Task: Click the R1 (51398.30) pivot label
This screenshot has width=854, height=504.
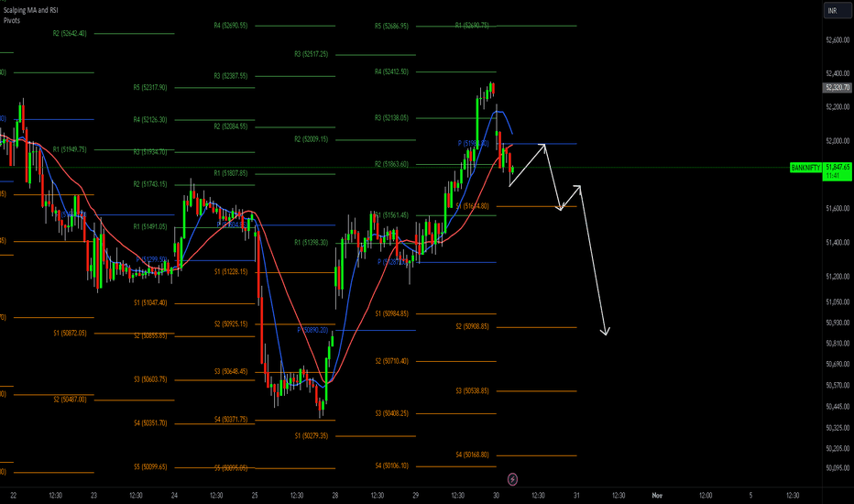Action: [312, 243]
